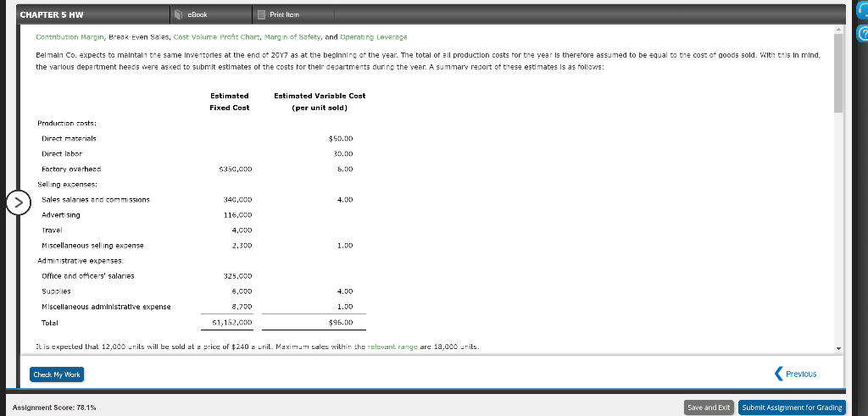
Task: Go back with the Previous chevron
Action: pos(781,374)
